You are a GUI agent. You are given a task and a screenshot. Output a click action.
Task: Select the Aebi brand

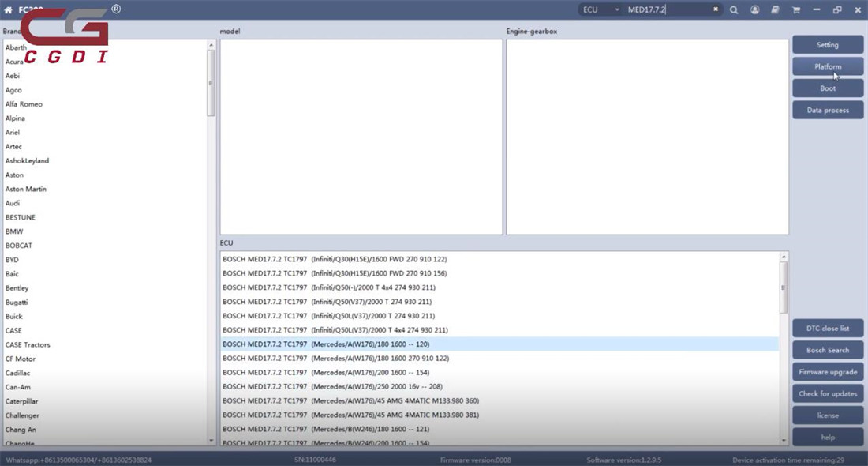tap(105, 76)
